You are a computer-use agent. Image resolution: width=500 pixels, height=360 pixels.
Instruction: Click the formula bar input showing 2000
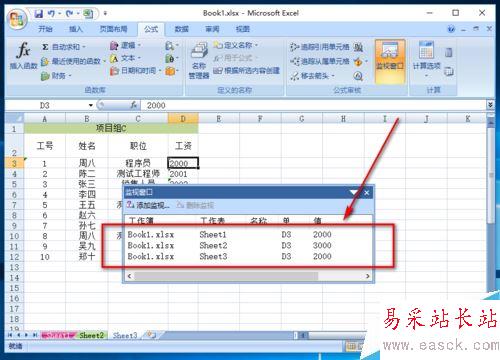pyautogui.click(x=313, y=105)
